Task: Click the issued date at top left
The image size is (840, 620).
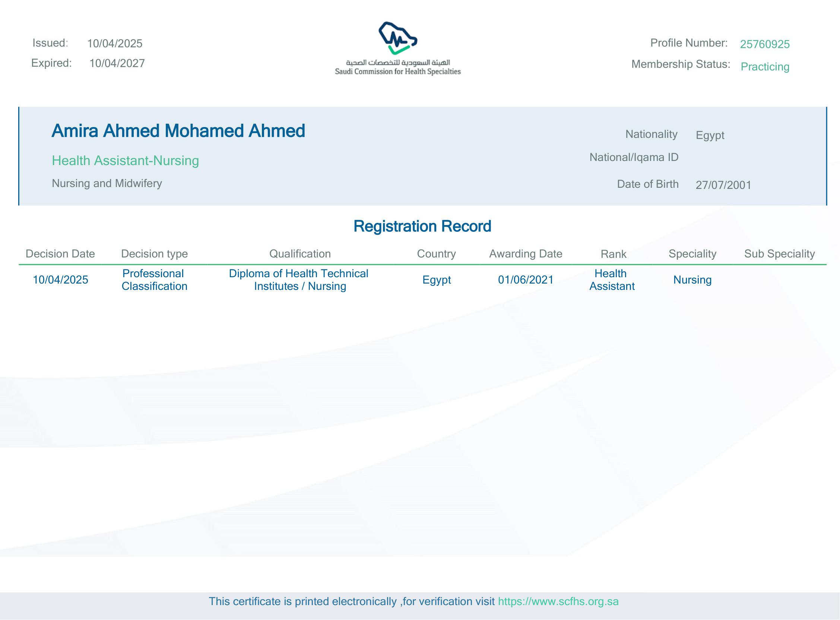Action: 114,44
